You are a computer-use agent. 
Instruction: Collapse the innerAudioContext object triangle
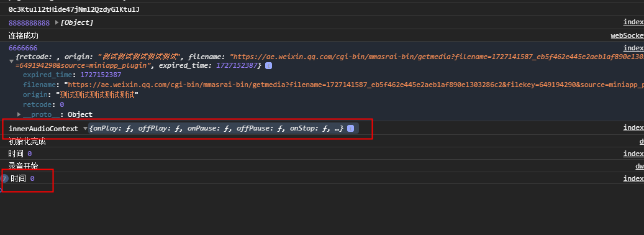(85, 129)
